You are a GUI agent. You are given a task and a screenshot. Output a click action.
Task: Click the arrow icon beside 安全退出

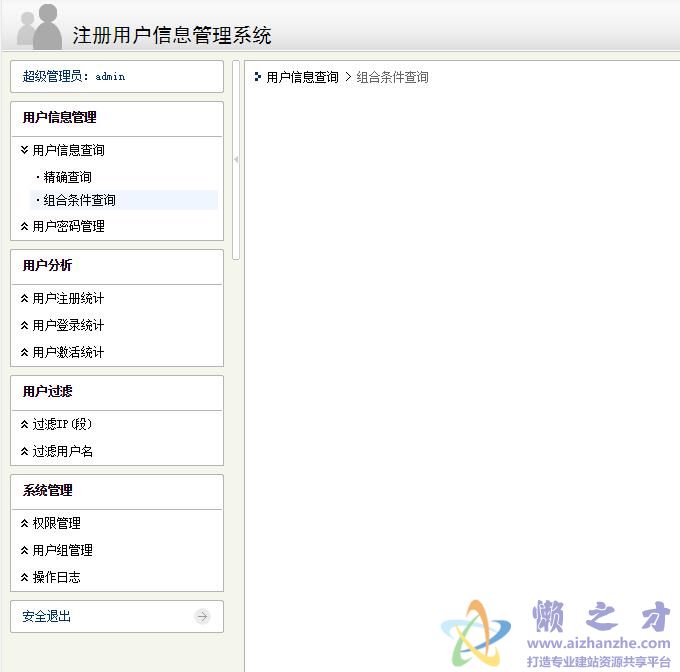(202, 616)
